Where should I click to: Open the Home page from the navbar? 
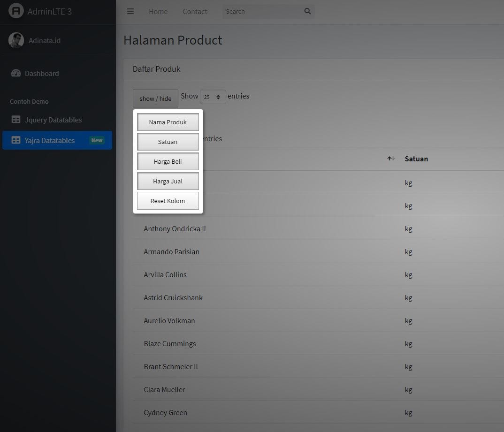(x=158, y=11)
